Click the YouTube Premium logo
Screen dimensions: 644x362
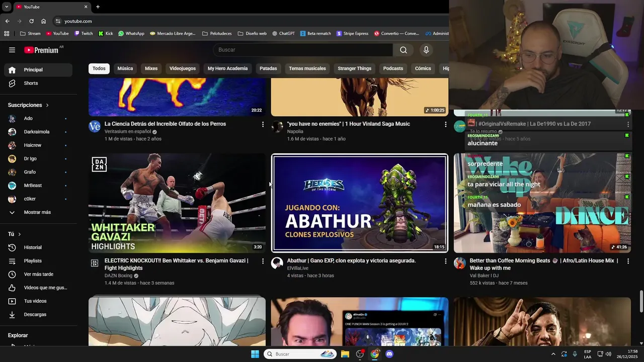click(x=42, y=50)
